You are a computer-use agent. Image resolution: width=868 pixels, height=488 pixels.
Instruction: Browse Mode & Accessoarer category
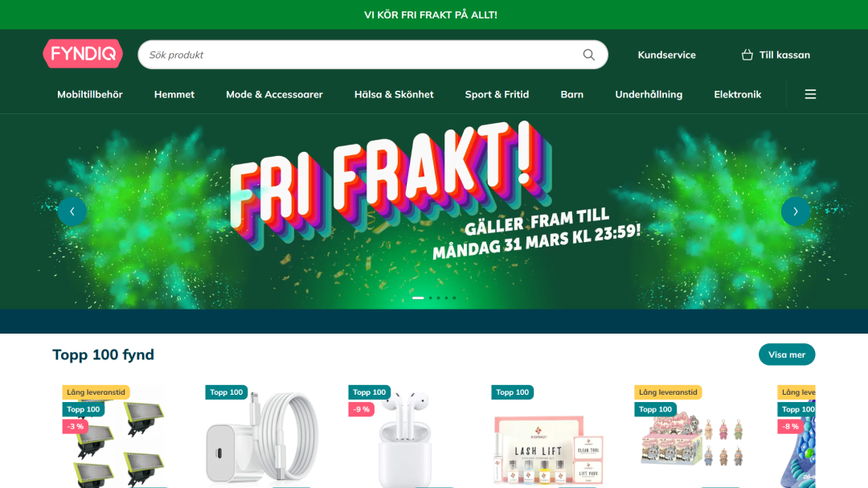pyautogui.click(x=274, y=94)
